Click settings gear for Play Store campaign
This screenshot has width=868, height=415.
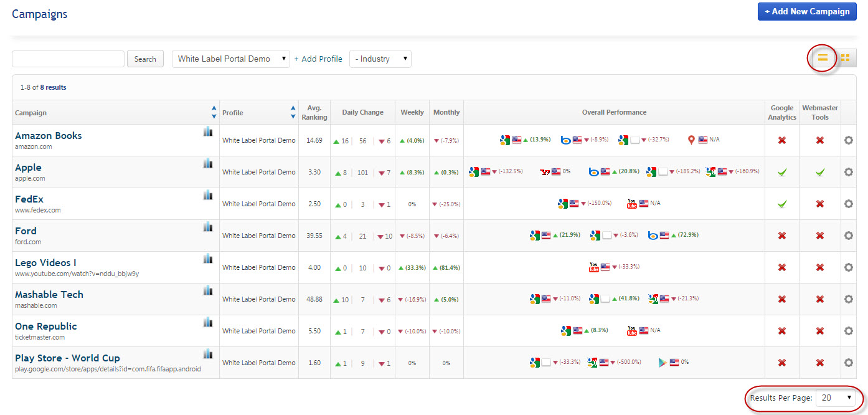(x=848, y=363)
